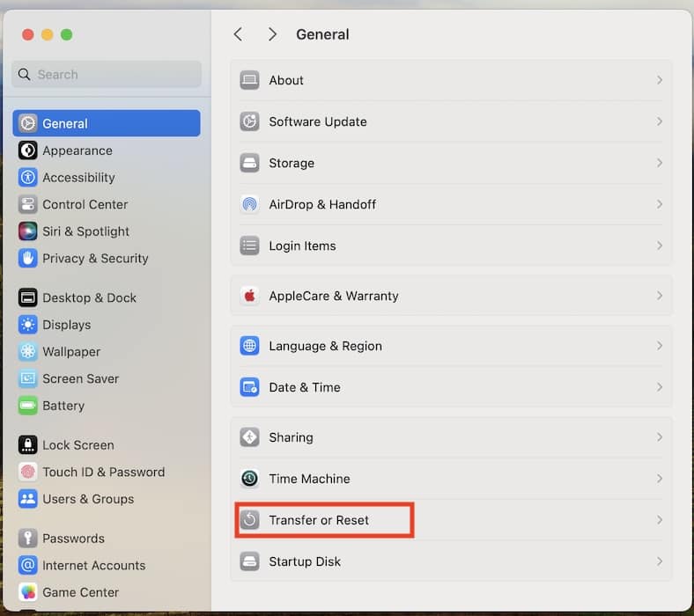Click the Startup Disk drive icon
The image size is (694, 616).
[x=249, y=561]
